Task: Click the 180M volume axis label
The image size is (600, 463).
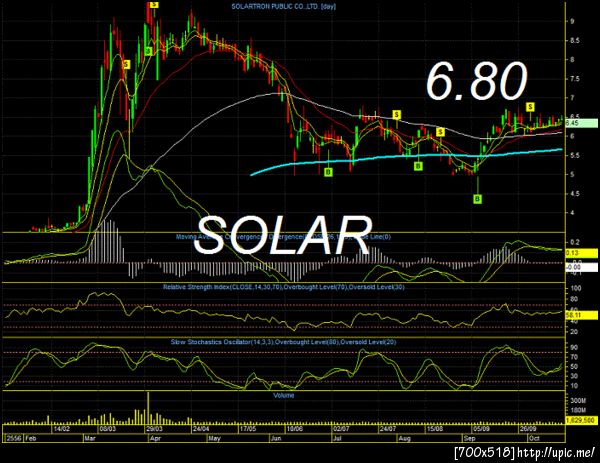Action: pyautogui.click(x=578, y=410)
